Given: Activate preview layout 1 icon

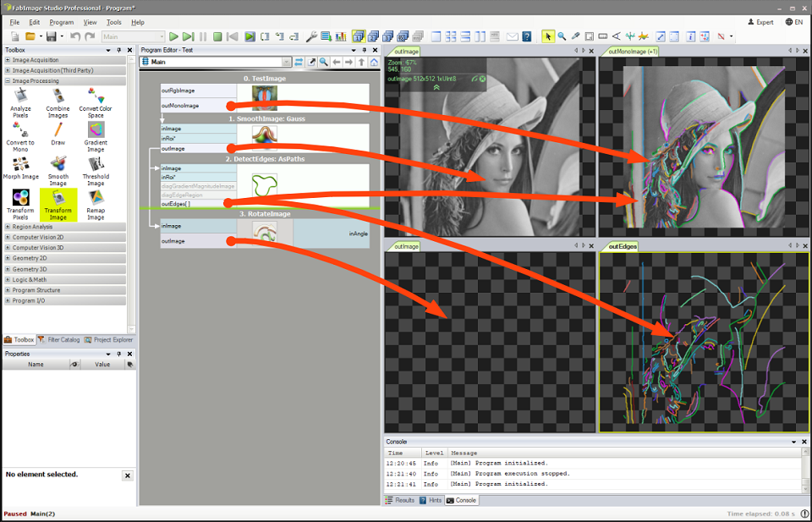Looking at the screenshot, I should click(359, 36).
